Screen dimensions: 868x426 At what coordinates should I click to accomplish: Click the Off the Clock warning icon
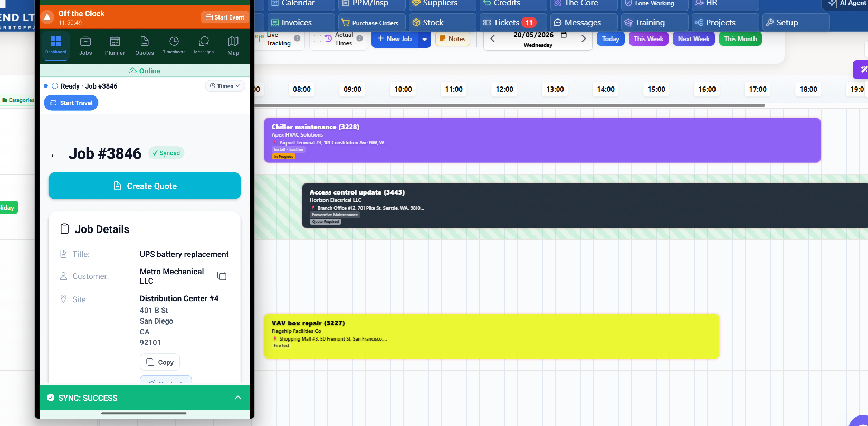(47, 17)
